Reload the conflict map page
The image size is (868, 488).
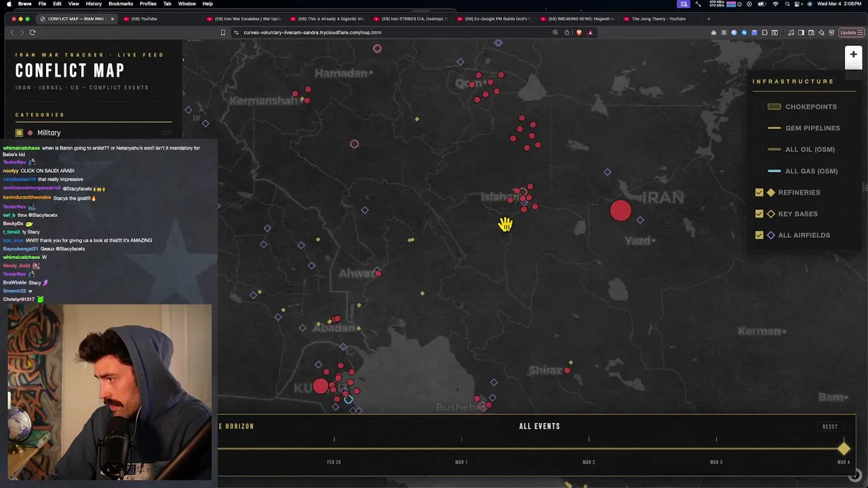(x=32, y=33)
